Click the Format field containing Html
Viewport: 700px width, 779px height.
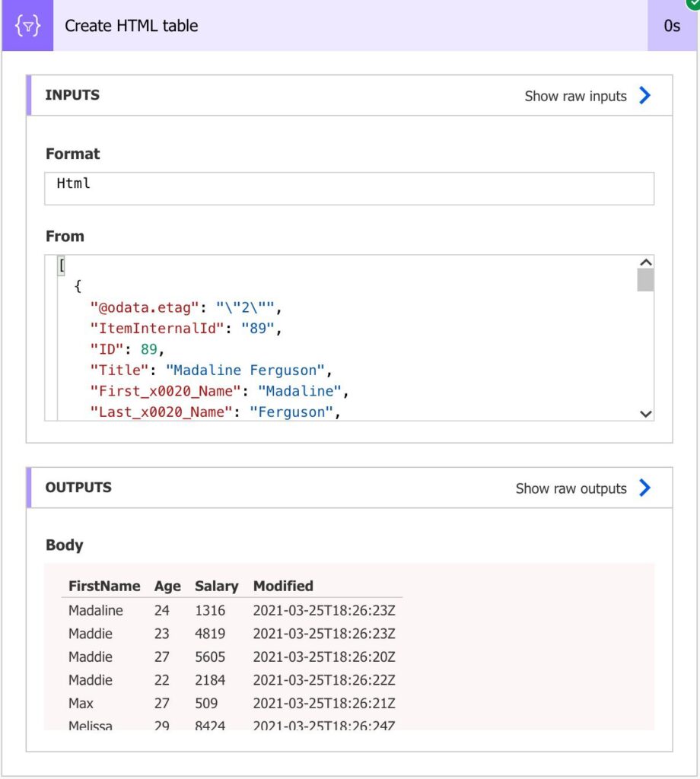(x=349, y=189)
